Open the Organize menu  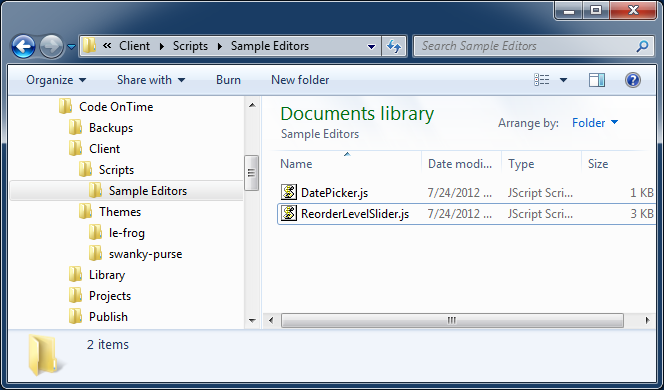[56, 80]
